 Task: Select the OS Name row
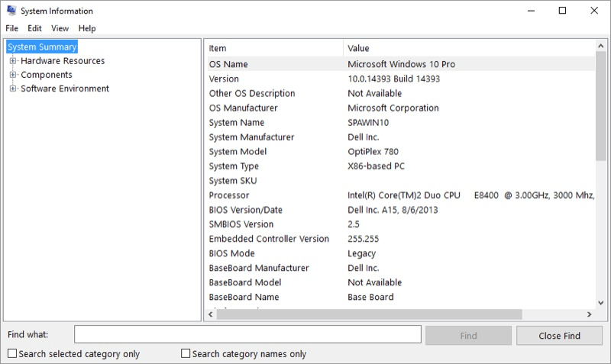coord(401,64)
